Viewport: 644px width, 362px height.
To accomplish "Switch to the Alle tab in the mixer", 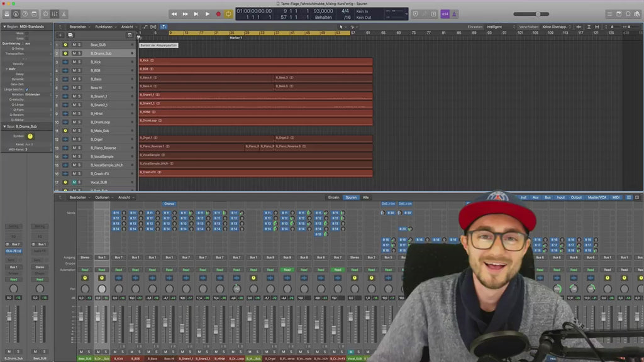I will coord(365,197).
